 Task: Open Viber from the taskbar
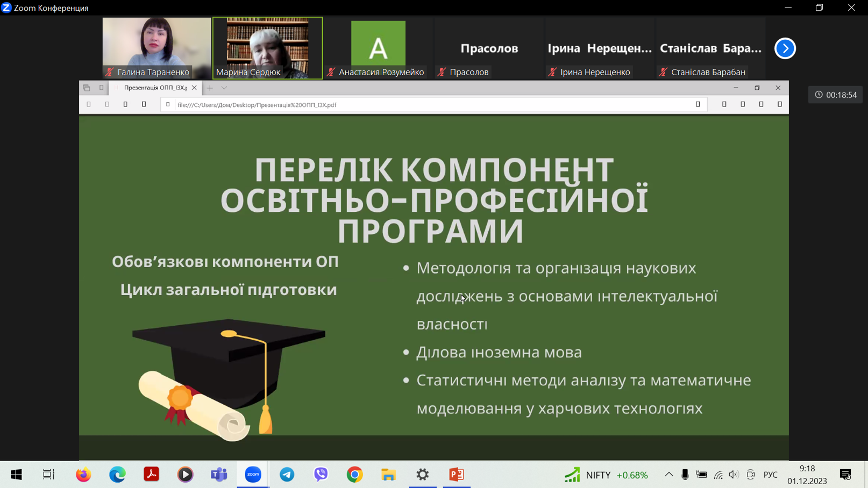click(321, 475)
